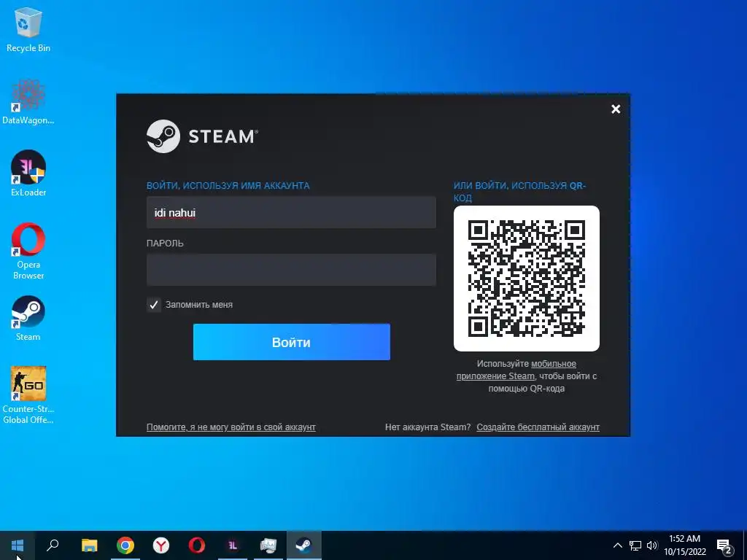Screen dimensions: 747x560
Task: Switch to ExLoader in the taskbar
Action: pyautogui.click(x=233, y=545)
